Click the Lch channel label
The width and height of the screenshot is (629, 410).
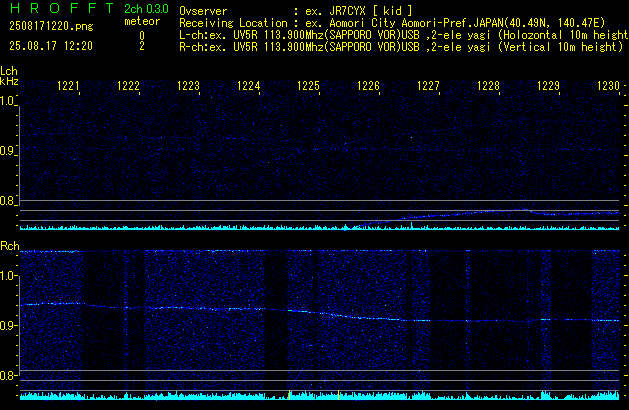(9, 71)
